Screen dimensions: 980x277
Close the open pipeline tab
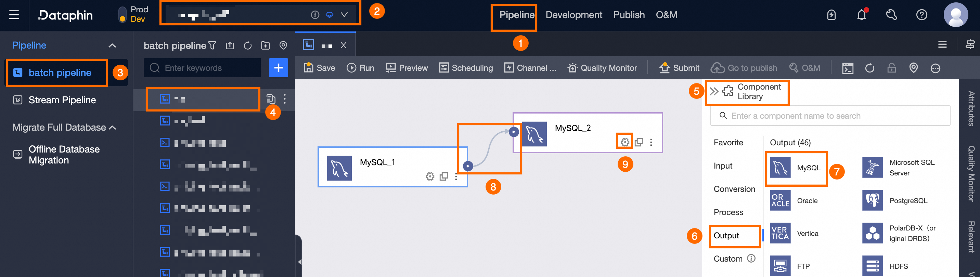coord(344,45)
